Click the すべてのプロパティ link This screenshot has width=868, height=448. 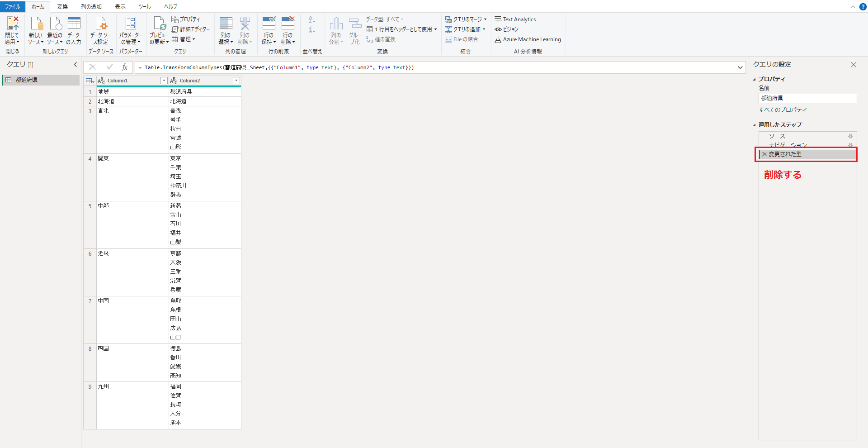pos(783,110)
